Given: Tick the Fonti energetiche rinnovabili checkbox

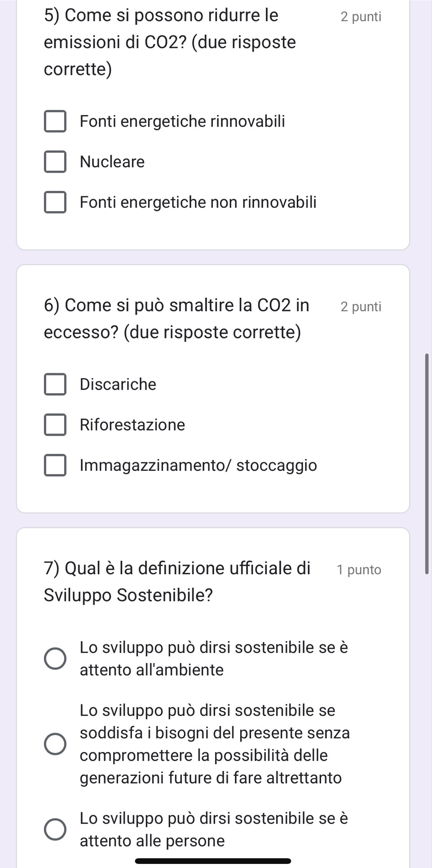Looking at the screenshot, I should tap(55, 122).
